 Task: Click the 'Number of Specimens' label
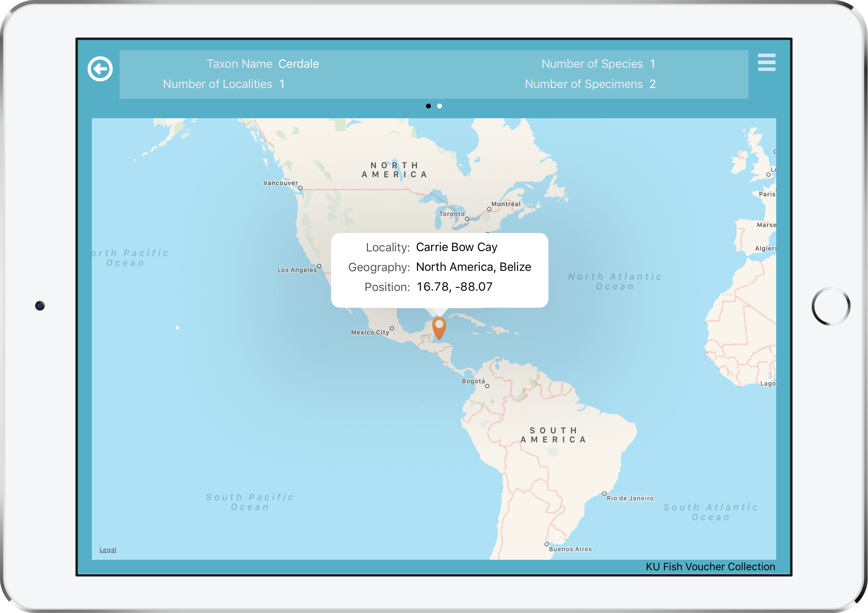[x=584, y=84]
